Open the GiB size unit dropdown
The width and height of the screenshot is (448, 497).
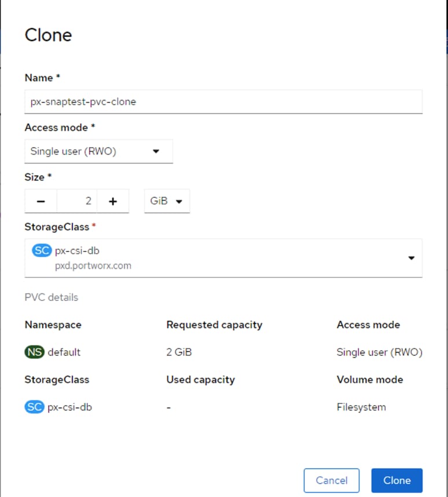coord(167,201)
